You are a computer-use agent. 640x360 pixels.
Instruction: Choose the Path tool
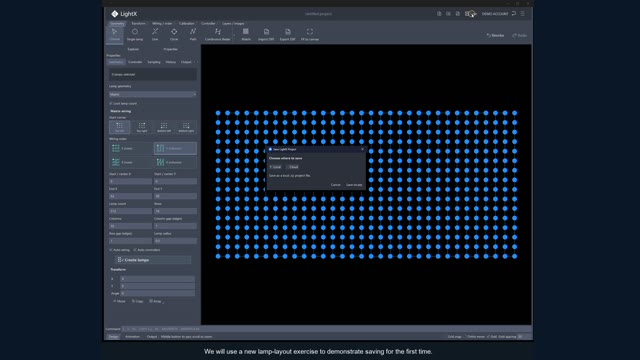pos(193,34)
